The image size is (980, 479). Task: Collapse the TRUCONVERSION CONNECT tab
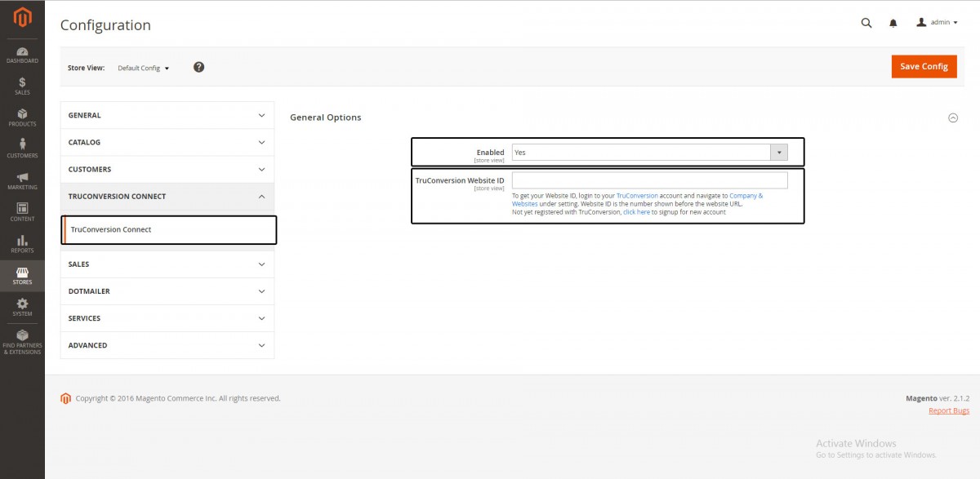tap(167, 196)
